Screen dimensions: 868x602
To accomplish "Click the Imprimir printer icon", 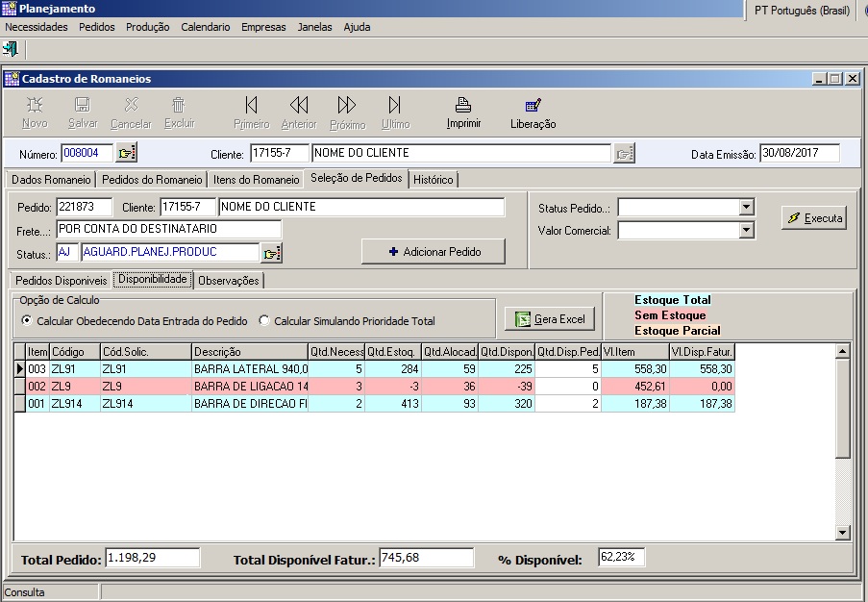I will 463,106.
